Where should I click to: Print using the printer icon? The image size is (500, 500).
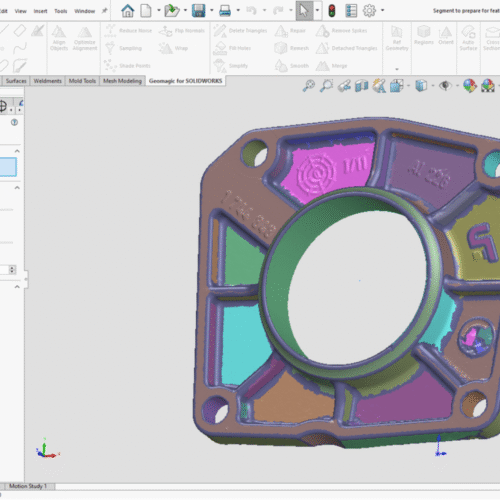[225, 11]
